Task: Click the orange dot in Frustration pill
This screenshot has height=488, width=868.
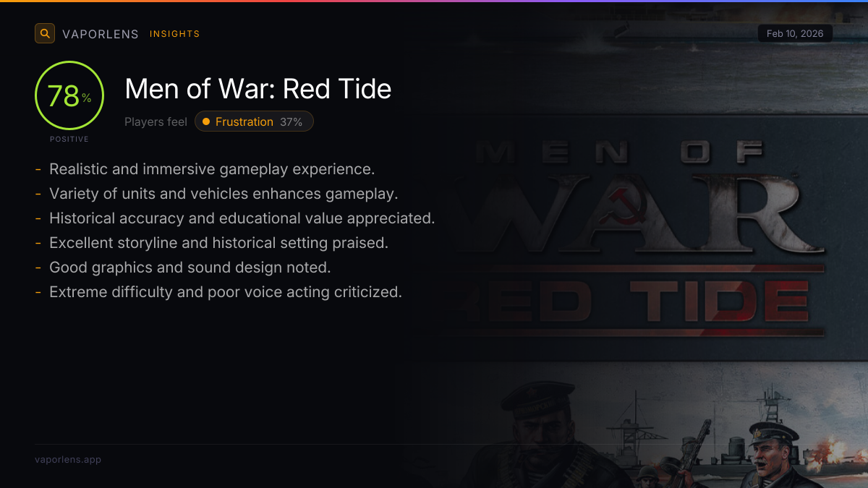Action: (x=206, y=121)
